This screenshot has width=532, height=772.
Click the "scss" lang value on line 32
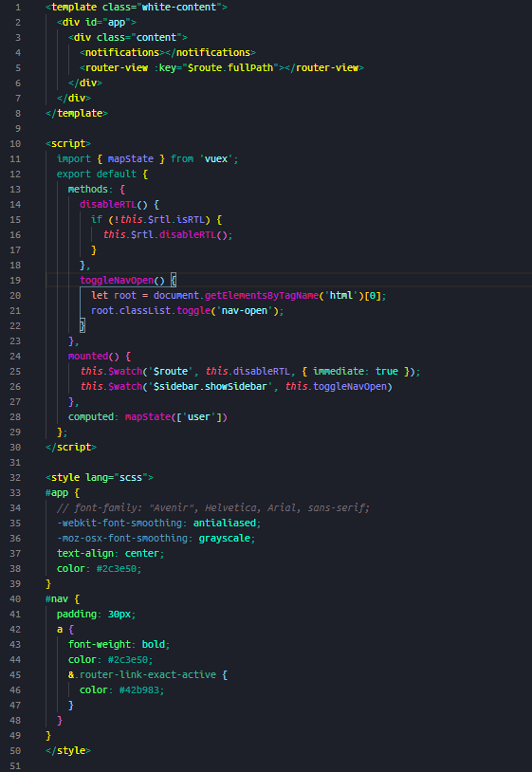pos(131,478)
